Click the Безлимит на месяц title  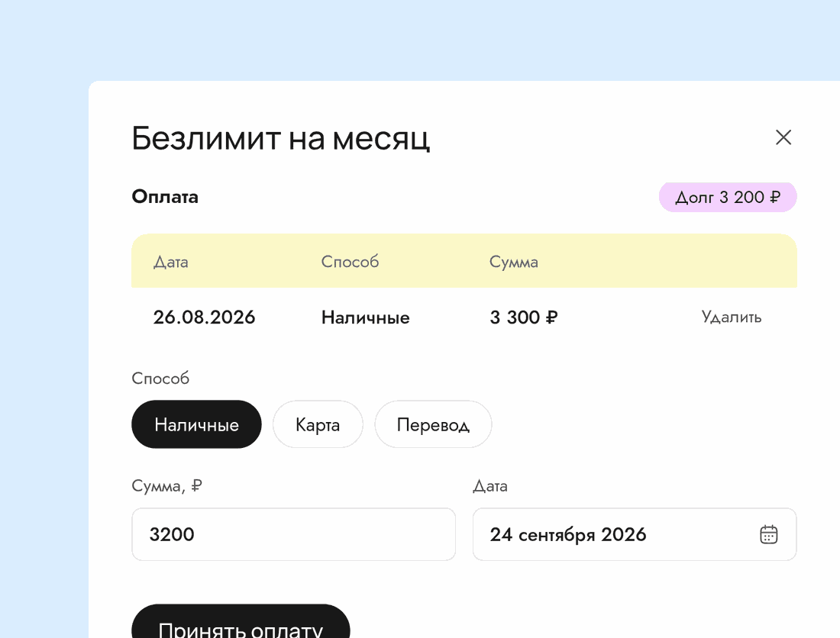(281, 138)
